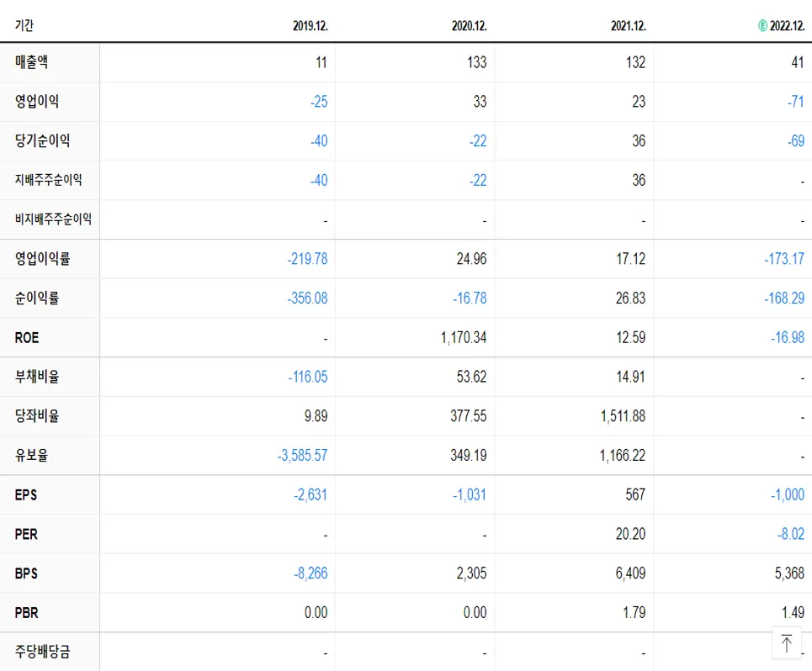The image size is (812, 671).
Task: Click the 2019.12 column header
Action: pos(311,25)
